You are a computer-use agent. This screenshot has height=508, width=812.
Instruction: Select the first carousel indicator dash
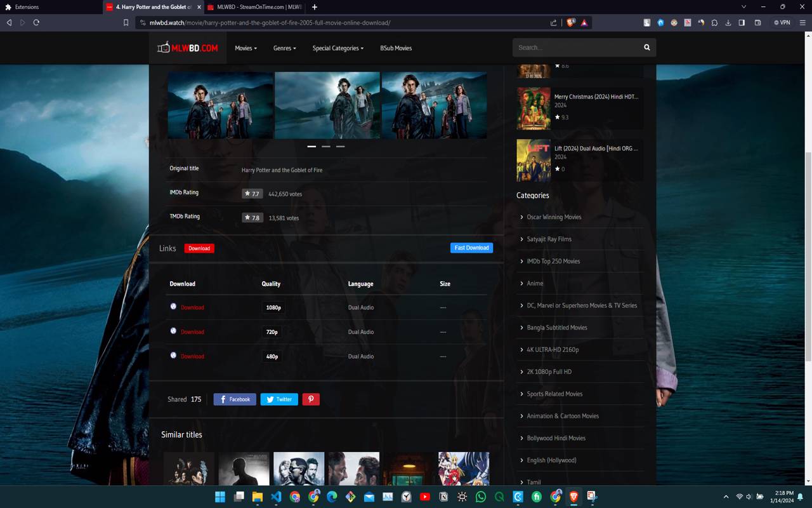click(x=311, y=146)
